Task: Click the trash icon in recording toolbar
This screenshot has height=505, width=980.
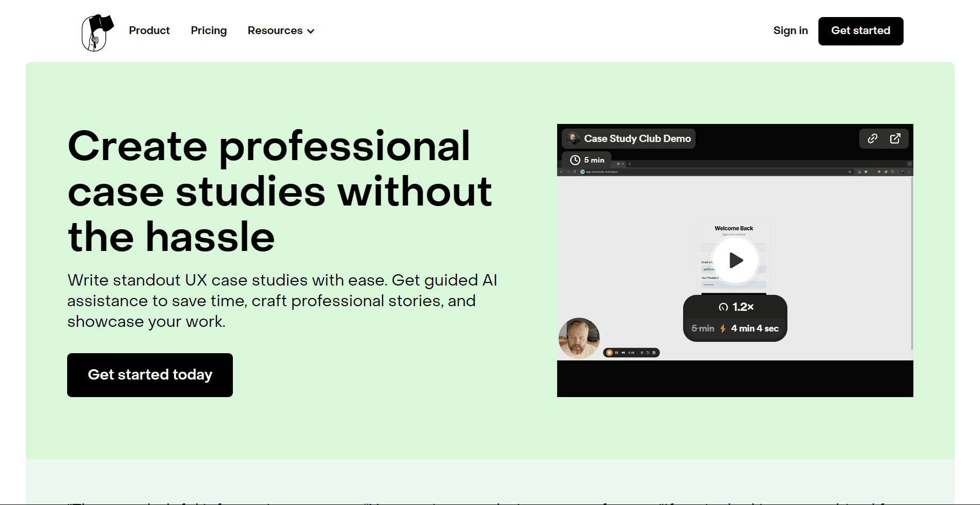Action: pos(654,353)
